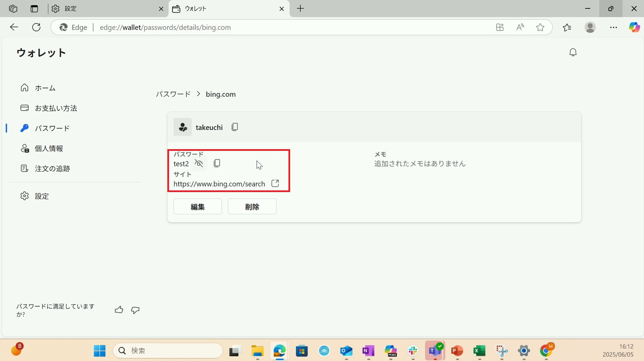644x361 pixels.
Task: Open the vertical tabs actions menu
Action: [x=34, y=9]
